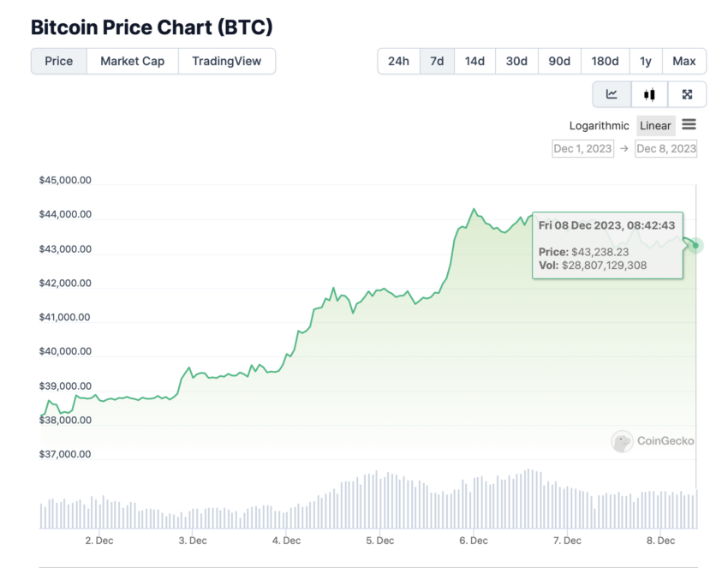This screenshot has height=568, width=728.
Task: Open fullscreen chart via expand icon
Action: click(x=687, y=94)
